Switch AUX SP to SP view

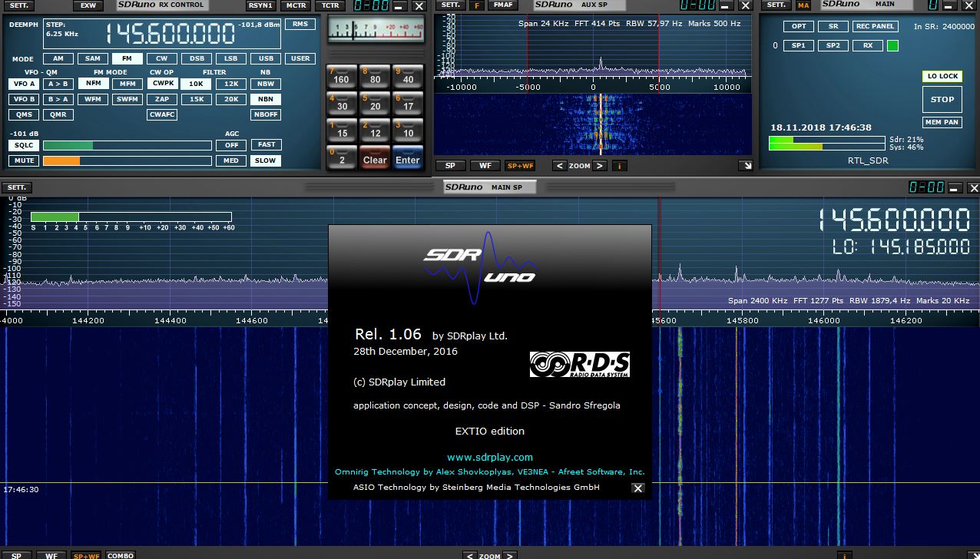pos(451,165)
